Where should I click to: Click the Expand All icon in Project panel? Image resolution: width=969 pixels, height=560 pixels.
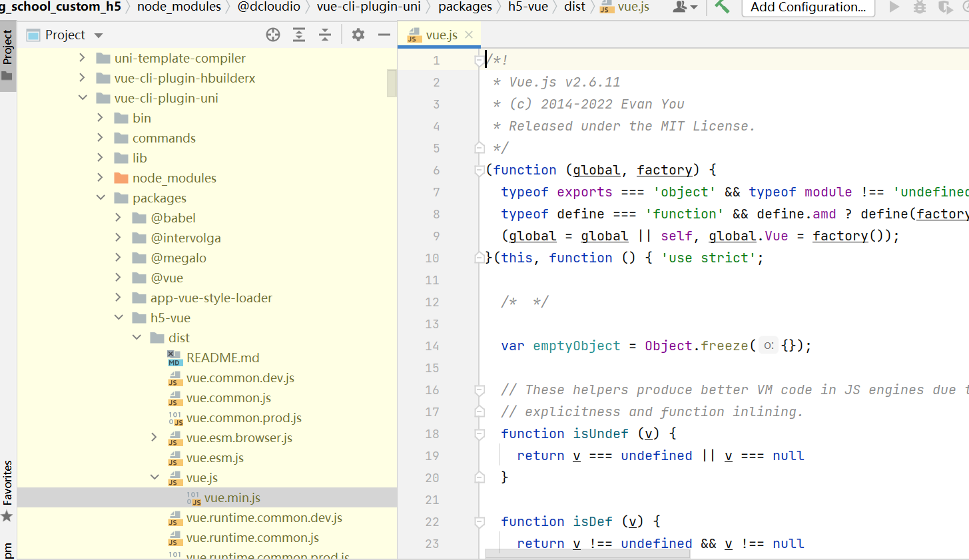299,35
